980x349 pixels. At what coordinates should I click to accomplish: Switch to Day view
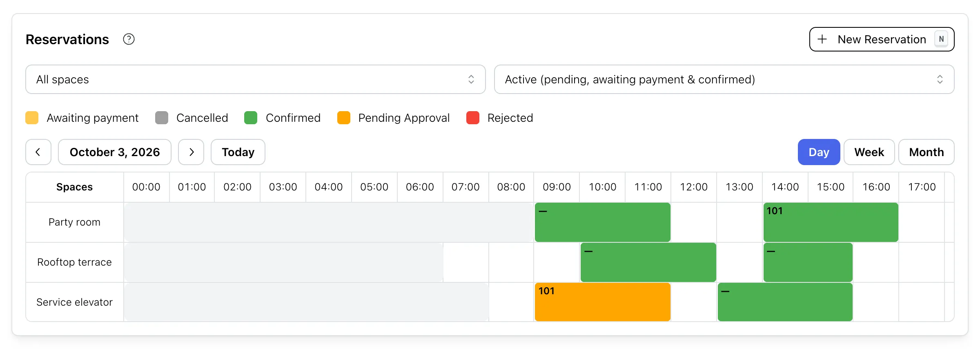pyautogui.click(x=819, y=152)
